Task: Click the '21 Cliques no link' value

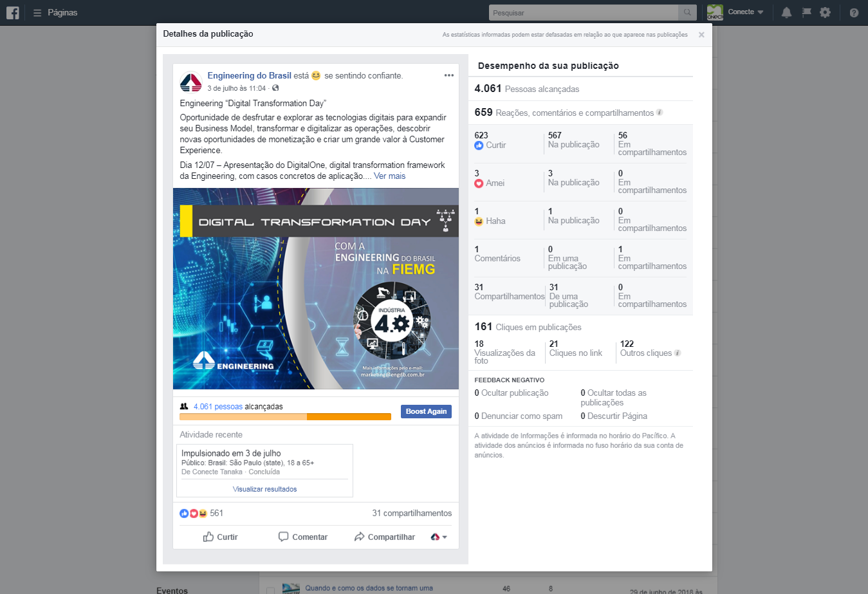Action: pyautogui.click(x=575, y=349)
